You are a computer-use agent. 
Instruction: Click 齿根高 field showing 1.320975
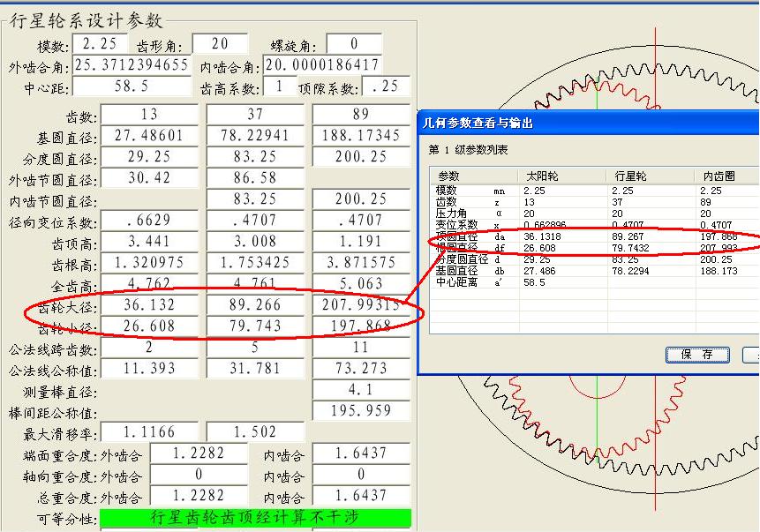point(149,263)
